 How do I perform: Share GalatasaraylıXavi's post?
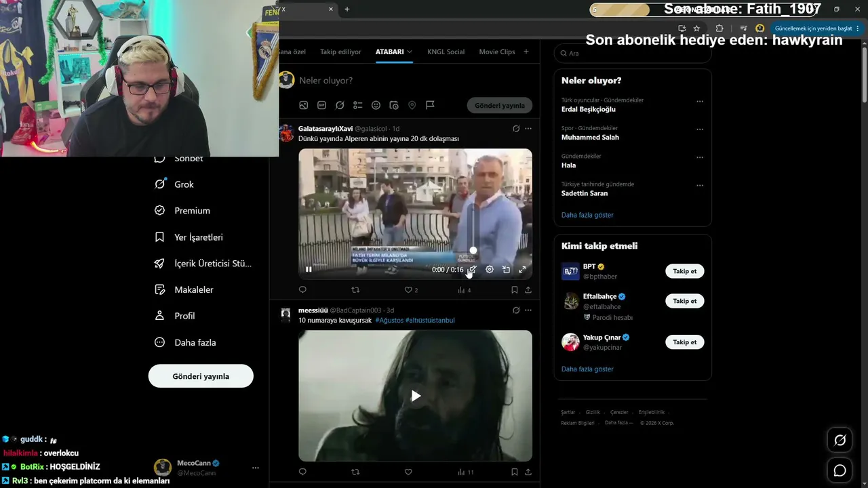tap(528, 289)
